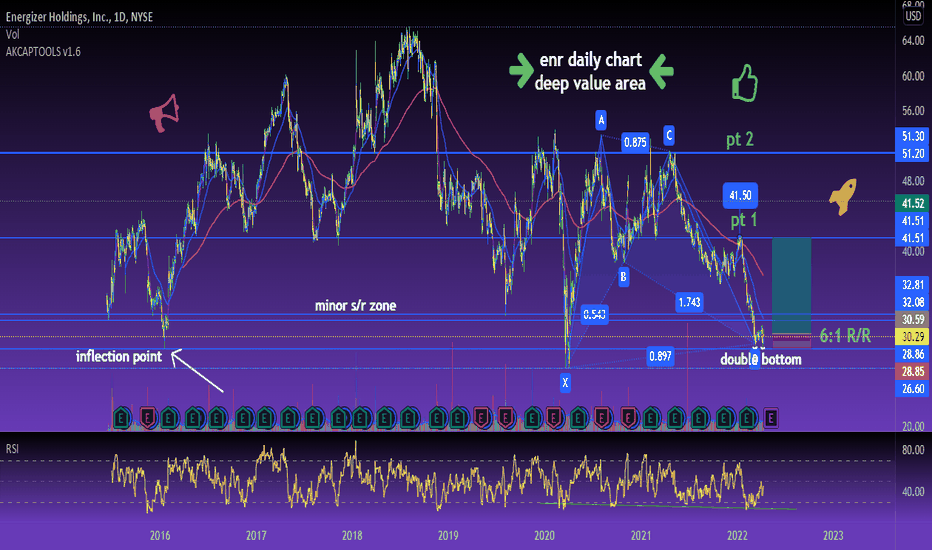
Task: Click the 2022 label on time axis
Action: click(737, 536)
